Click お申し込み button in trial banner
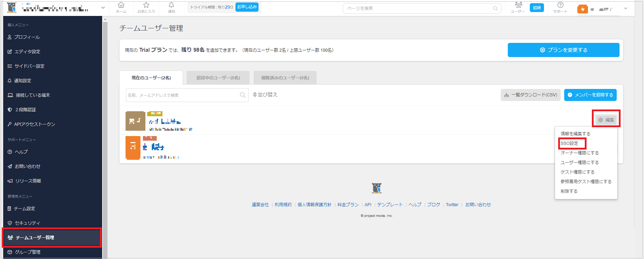 coord(247,7)
